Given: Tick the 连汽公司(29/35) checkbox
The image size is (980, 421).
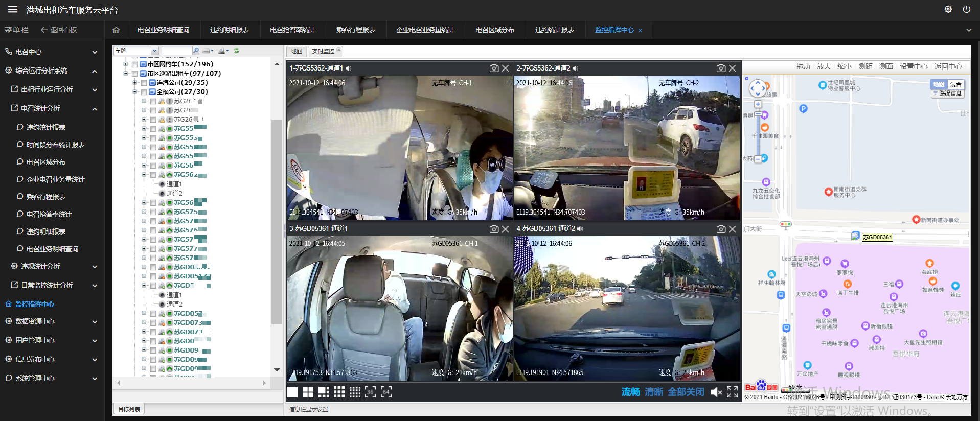Looking at the screenshot, I should tap(144, 83).
